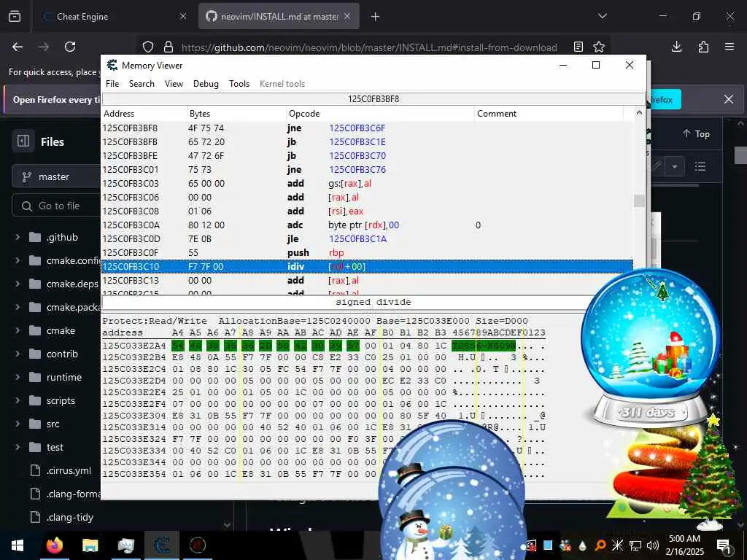Open Firefox from the taskbar

(55, 545)
